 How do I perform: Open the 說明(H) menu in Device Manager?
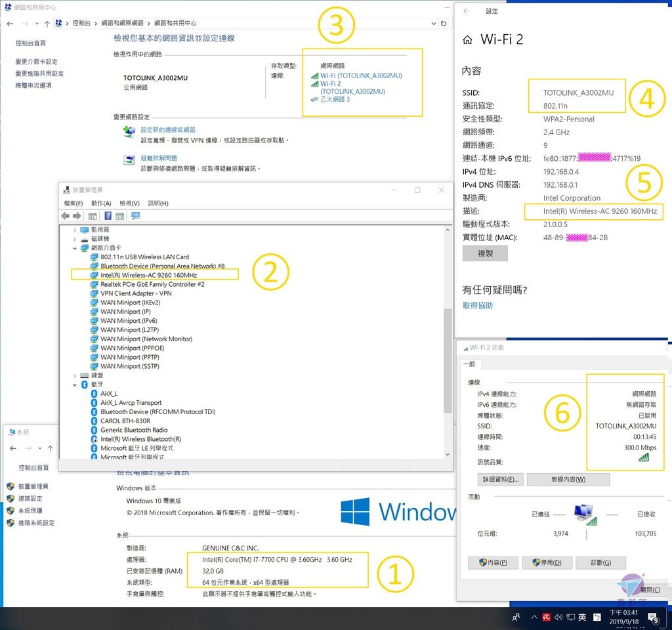(158, 203)
